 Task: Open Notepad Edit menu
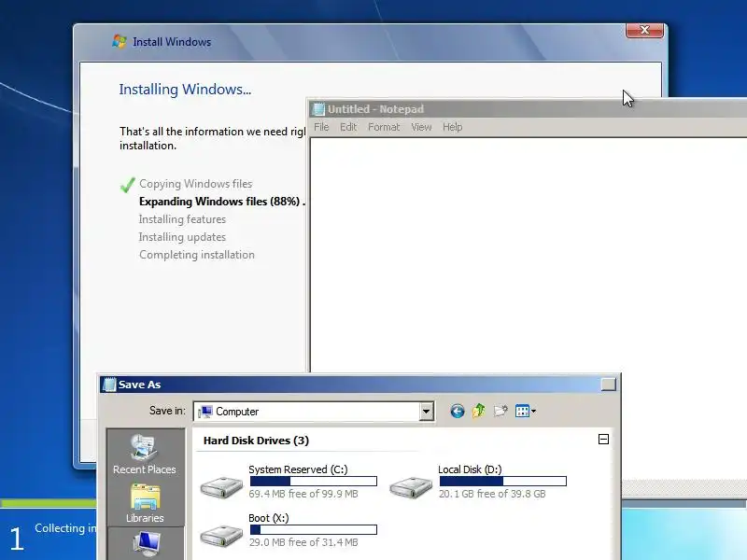click(348, 127)
